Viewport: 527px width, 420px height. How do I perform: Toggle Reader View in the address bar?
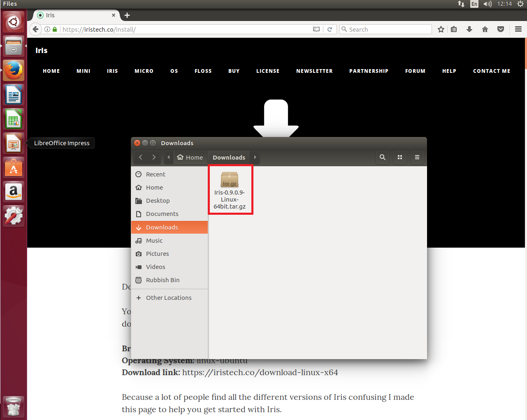[316, 29]
